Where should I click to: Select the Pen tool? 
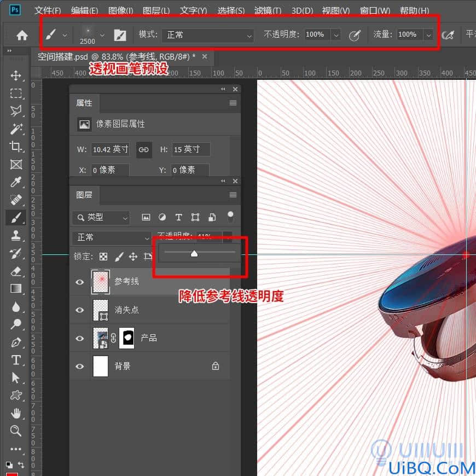tap(16, 342)
